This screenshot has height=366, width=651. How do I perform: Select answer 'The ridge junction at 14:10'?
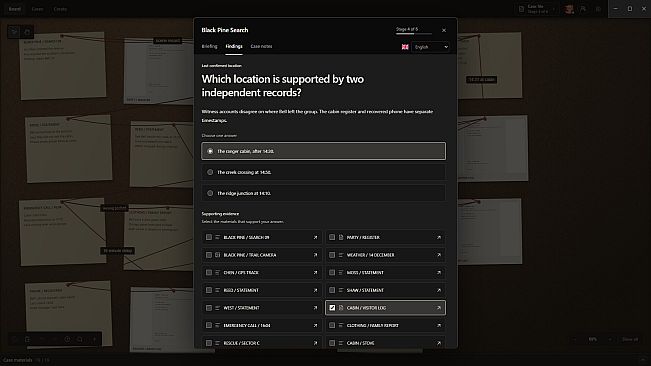coord(323,193)
